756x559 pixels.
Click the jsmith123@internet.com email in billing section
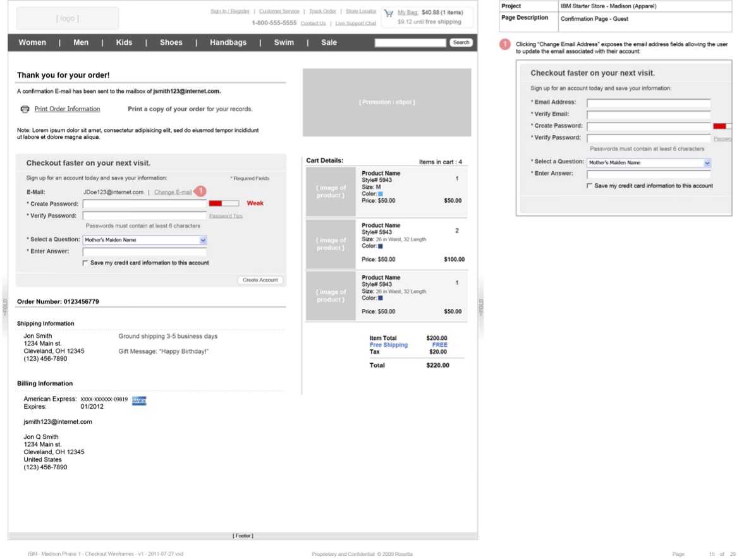pos(58,422)
